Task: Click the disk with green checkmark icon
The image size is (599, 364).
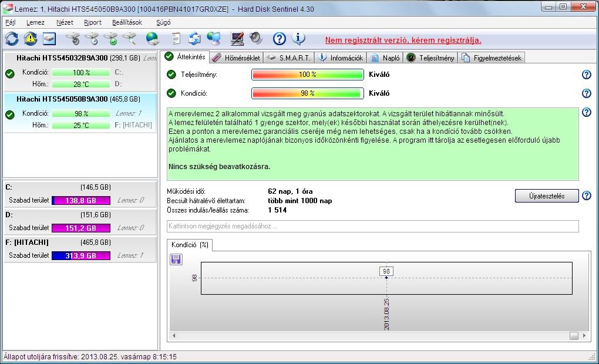Action: (x=111, y=39)
